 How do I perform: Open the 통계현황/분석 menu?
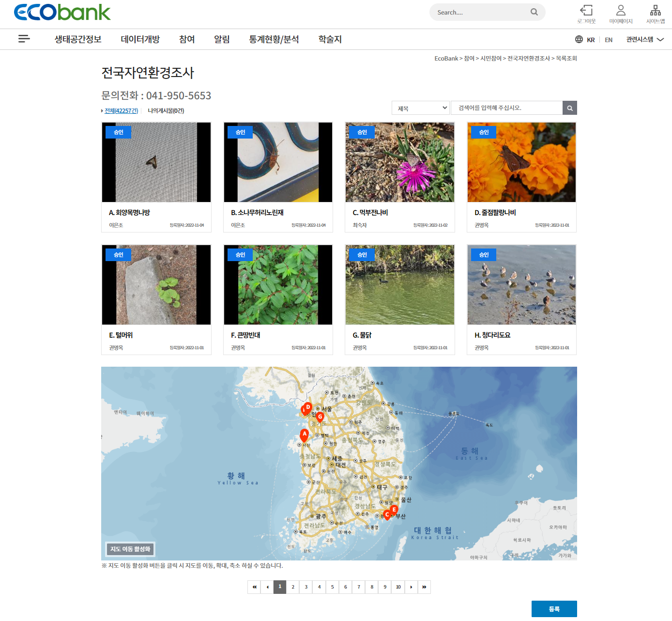(x=274, y=39)
